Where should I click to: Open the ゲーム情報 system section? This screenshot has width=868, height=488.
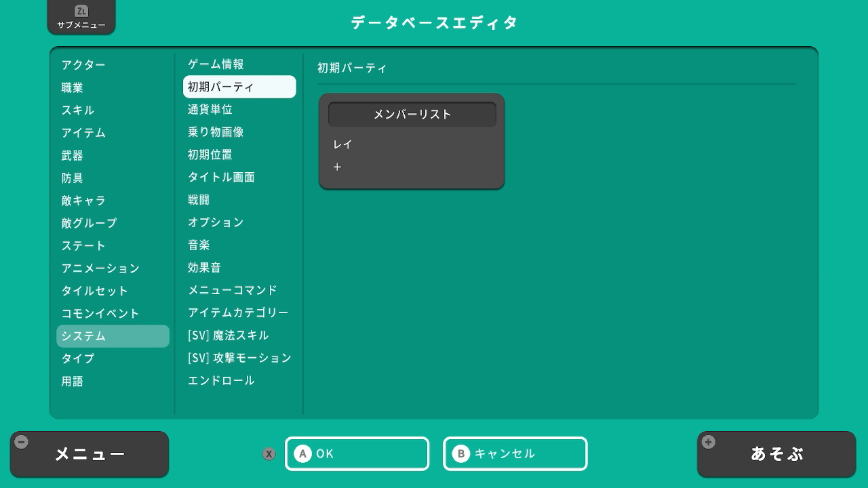[x=216, y=64]
